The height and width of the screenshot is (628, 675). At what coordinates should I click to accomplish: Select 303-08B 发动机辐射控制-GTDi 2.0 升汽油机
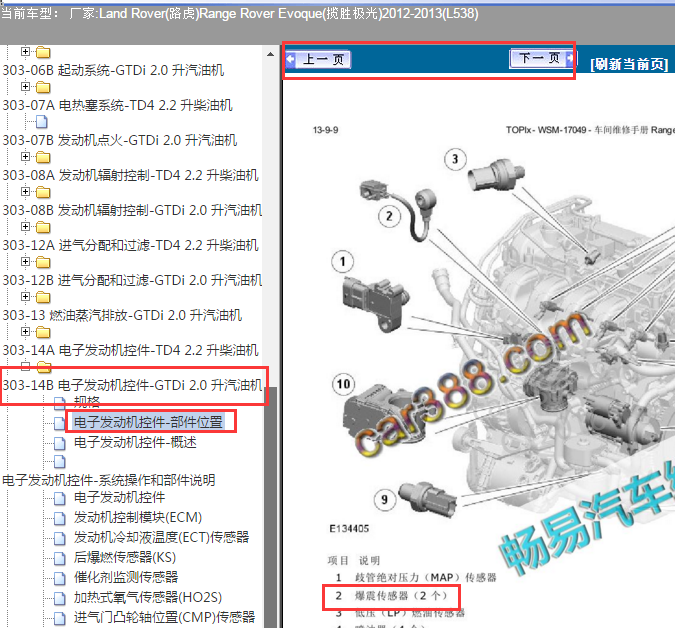tap(132, 210)
